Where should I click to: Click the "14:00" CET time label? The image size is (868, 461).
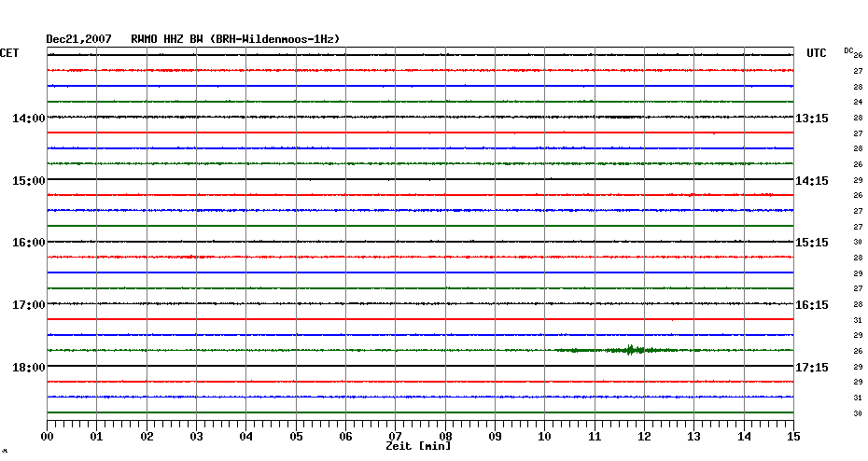29,119
